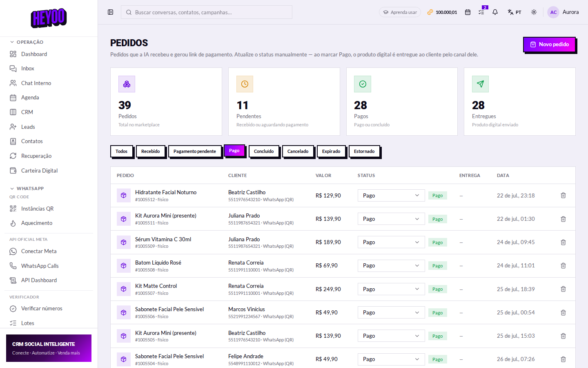The image size is (588, 368).
Task: Delete the Batom Líquido Rosé order
Action: pos(563,266)
